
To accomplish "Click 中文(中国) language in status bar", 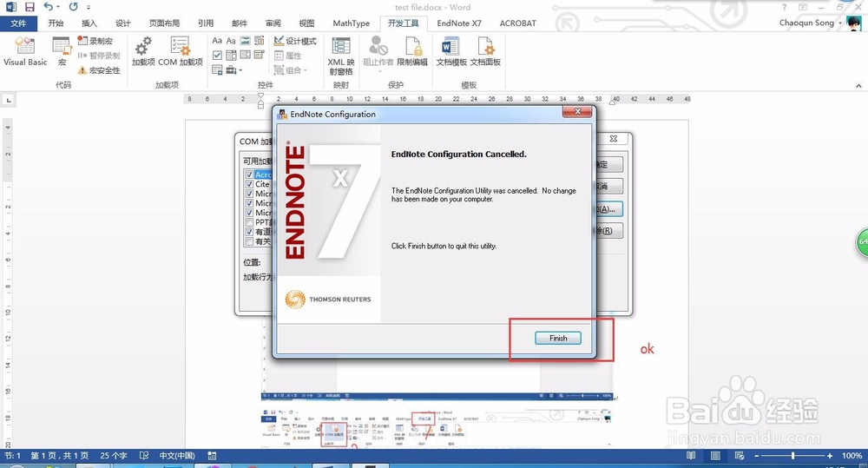I will (x=177, y=455).
